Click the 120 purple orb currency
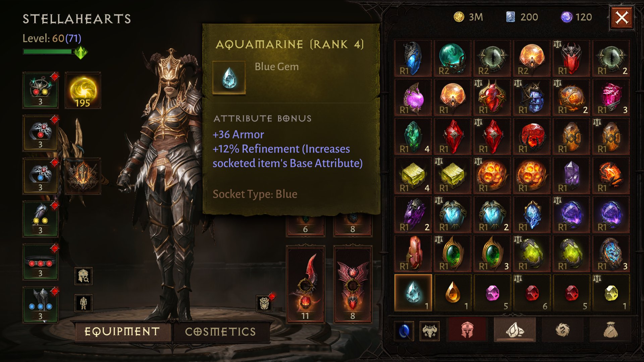 pyautogui.click(x=577, y=17)
